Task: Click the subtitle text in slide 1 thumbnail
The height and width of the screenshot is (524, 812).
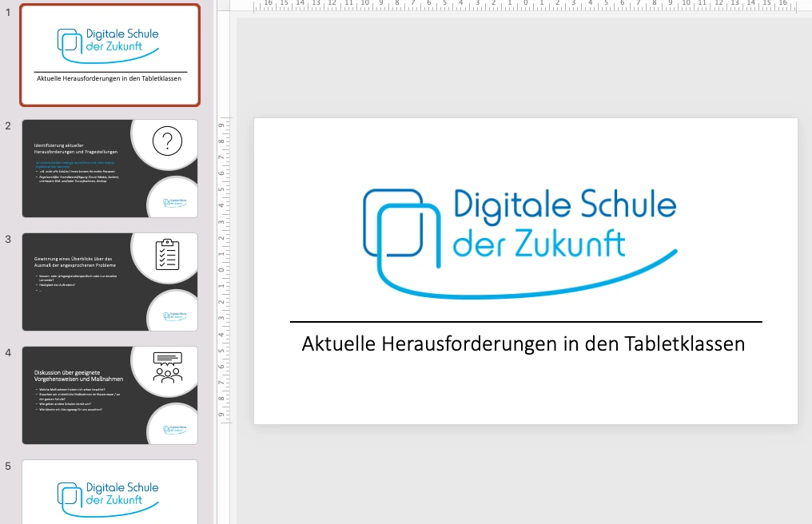Action: point(109,78)
